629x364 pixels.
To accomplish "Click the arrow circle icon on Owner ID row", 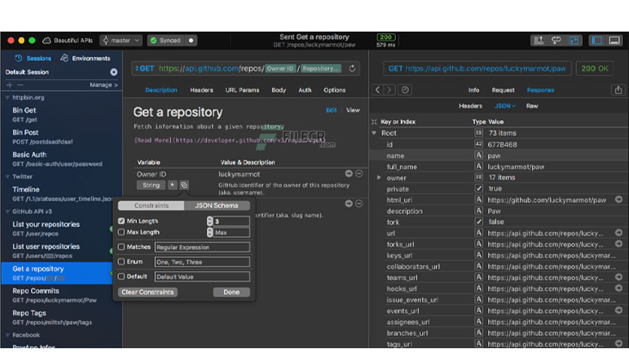I will (x=348, y=174).
